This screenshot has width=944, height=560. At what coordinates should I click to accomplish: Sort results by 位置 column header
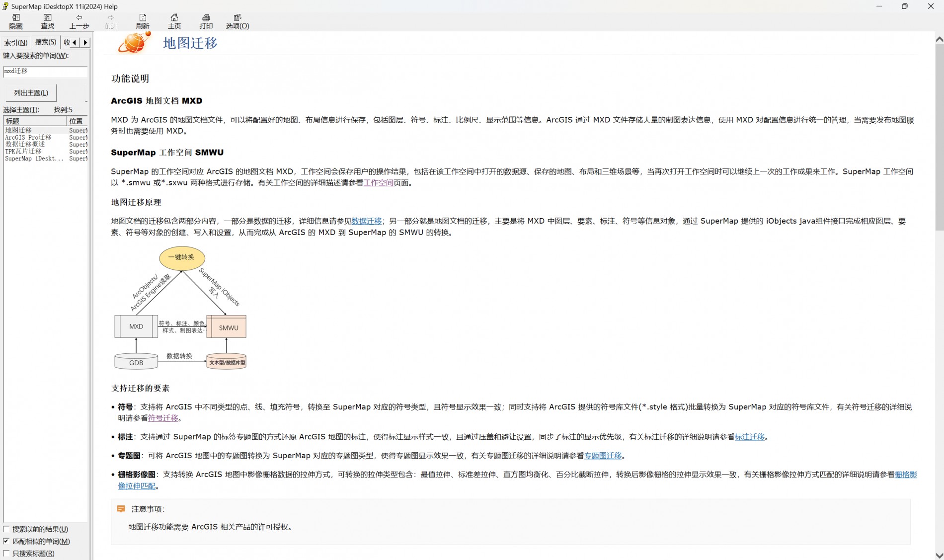[x=78, y=121]
